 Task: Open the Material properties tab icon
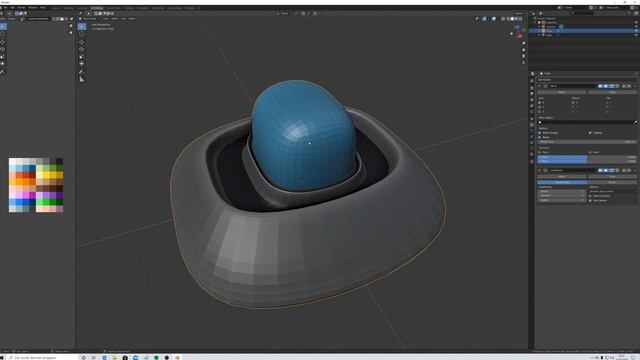(x=532, y=154)
